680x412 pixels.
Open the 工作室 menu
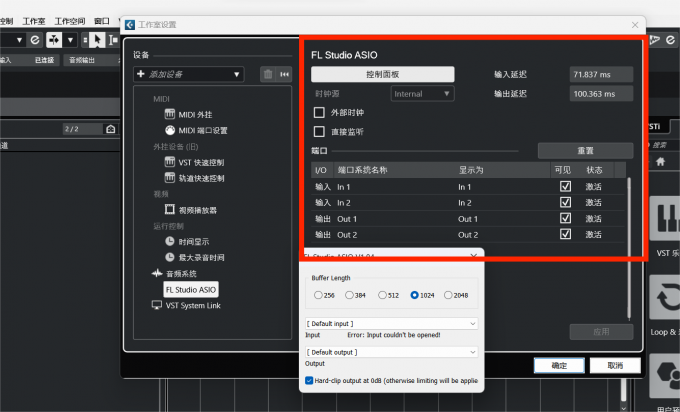pyautogui.click(x=34, y=21)
